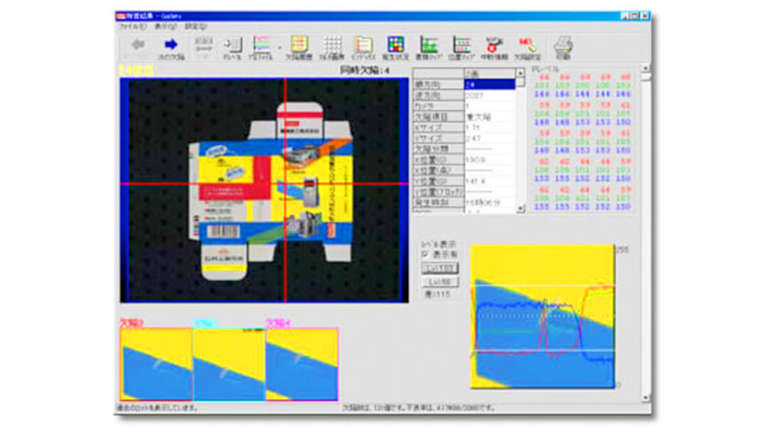Click the 発生時刻 row label
Image resolution: width=770 pixels, height=430 pixels.
tap(438, 202)
